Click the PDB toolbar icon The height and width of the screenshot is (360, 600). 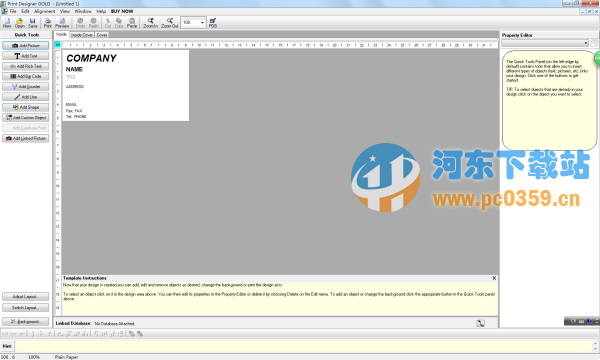(x=213, y=23)
